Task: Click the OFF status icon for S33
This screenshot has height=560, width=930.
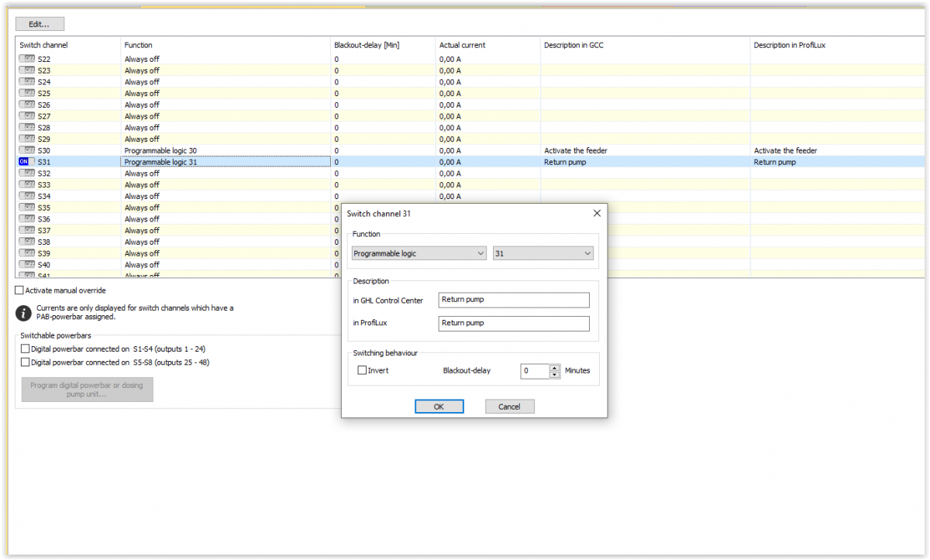Action: pos(26,185)
